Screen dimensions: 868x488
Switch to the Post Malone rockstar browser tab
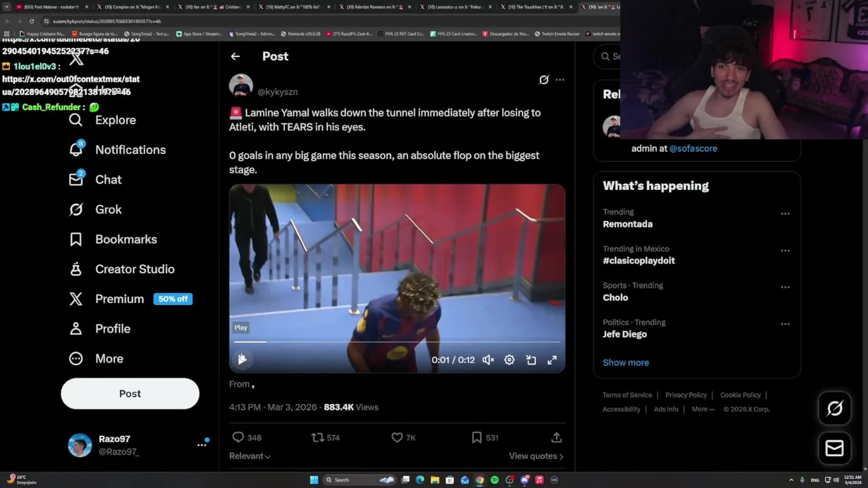click(52, 7)
